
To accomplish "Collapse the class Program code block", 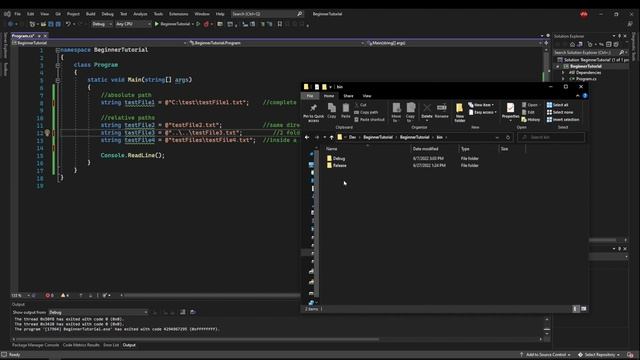I will click(58, 65).
